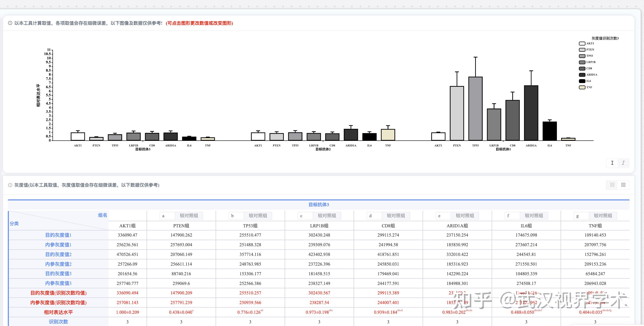Open 较对照组 selector for LRP1B column
This screenshot has height=326, width=644.
(327, 216)
